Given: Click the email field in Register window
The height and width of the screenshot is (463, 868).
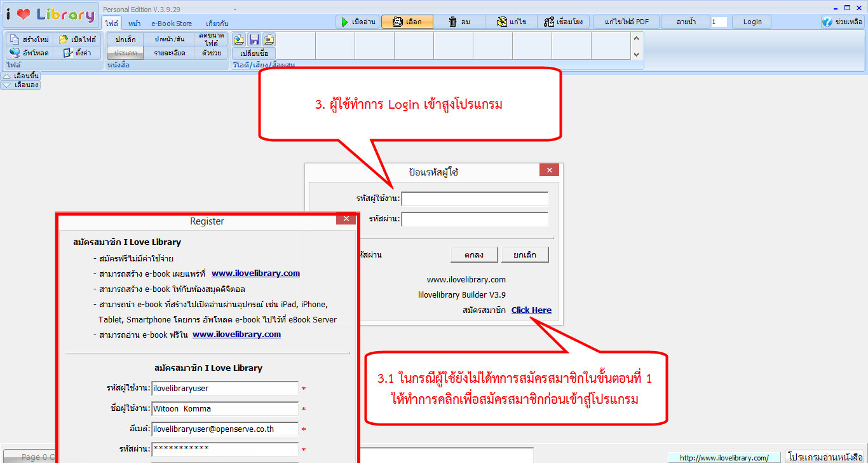Looking at the screenshot, I should tap(225, 429).
